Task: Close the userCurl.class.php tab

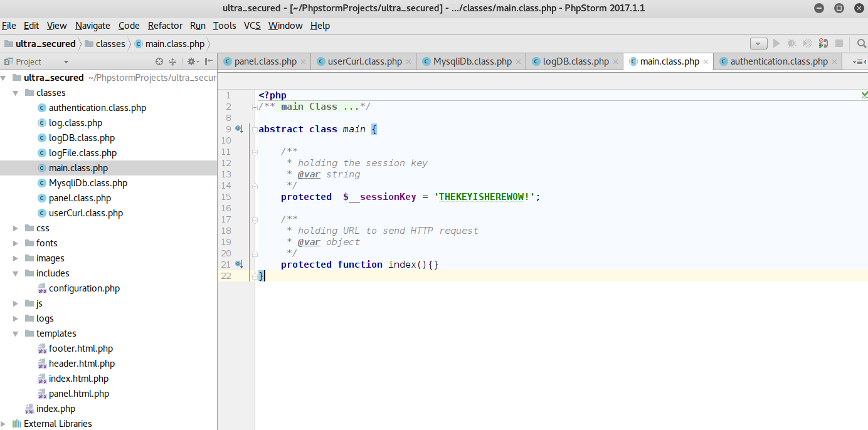Action: click(409, 62)
